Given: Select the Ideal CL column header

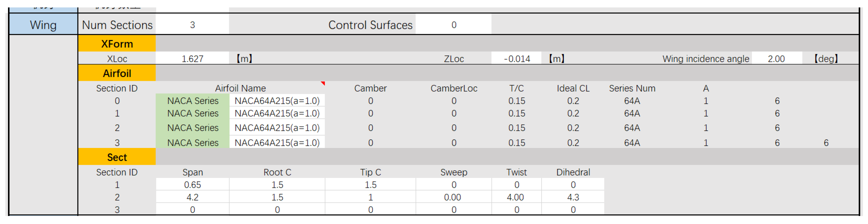Looking at the screenshot, I should coord(573,89).
